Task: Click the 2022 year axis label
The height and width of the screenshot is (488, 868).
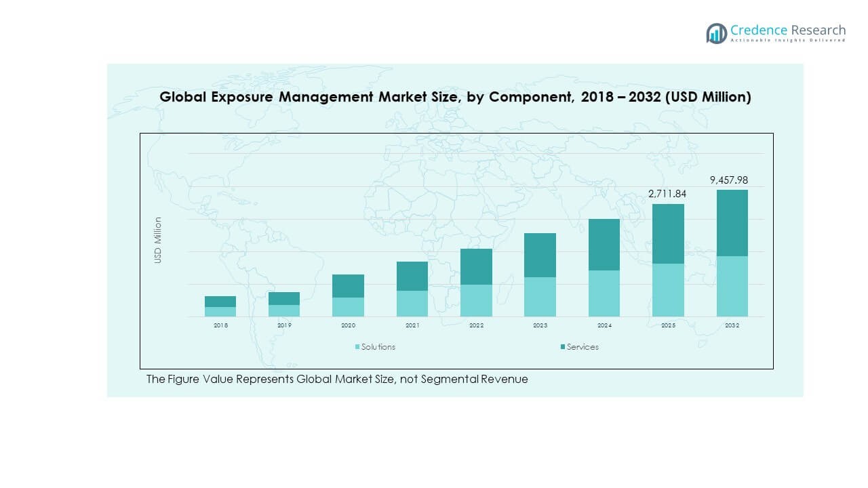Action: (x=476, y=326)
